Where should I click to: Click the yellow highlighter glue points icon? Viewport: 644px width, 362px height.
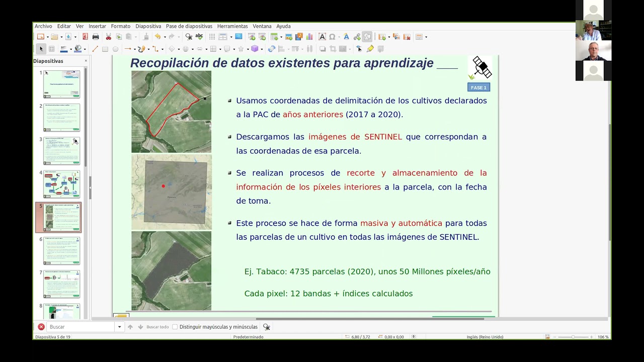pos(370,49)
